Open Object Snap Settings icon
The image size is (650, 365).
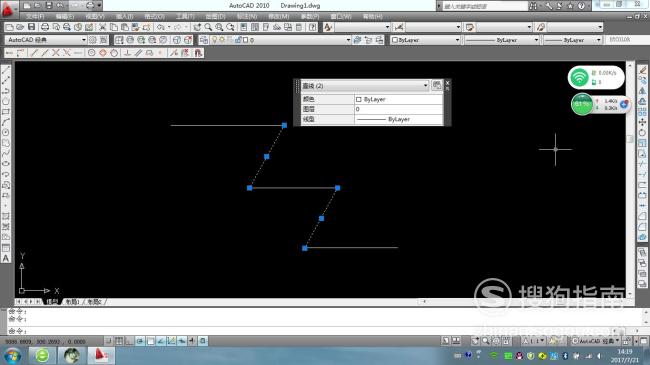[x=198, y=53]
